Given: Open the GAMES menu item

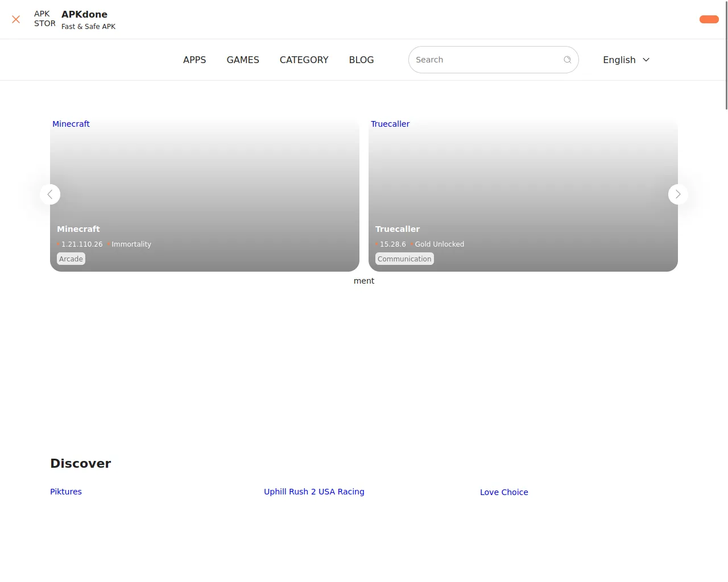Looking at the screenshot, I should click(243, 60).
